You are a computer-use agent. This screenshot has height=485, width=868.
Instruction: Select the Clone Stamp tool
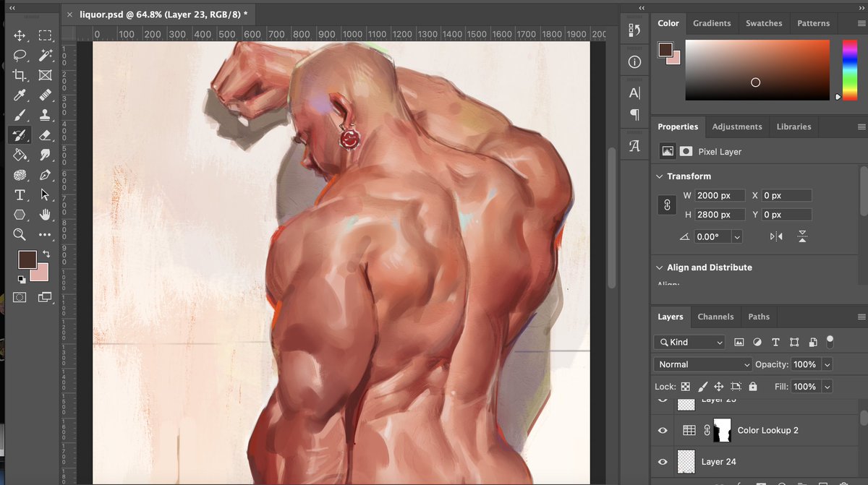[45, 115]
